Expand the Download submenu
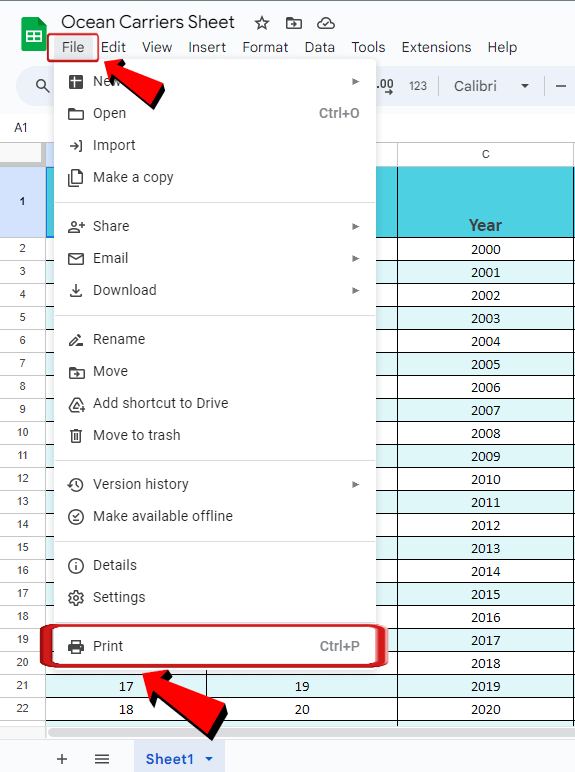Image resolution: width=575 pixels, height=772 pixels. (x=215, y=290)
